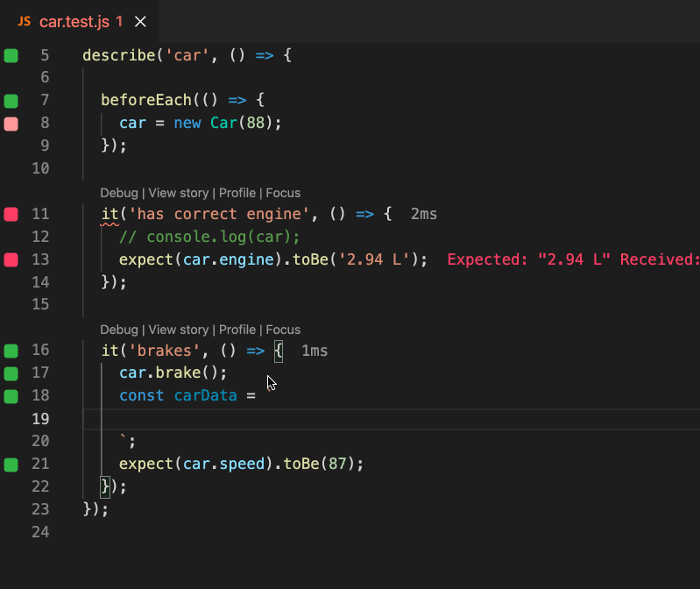Click Focus above 'has correct engine' test
The height and width of the screenshot is (589, 700).
[283, 193]
